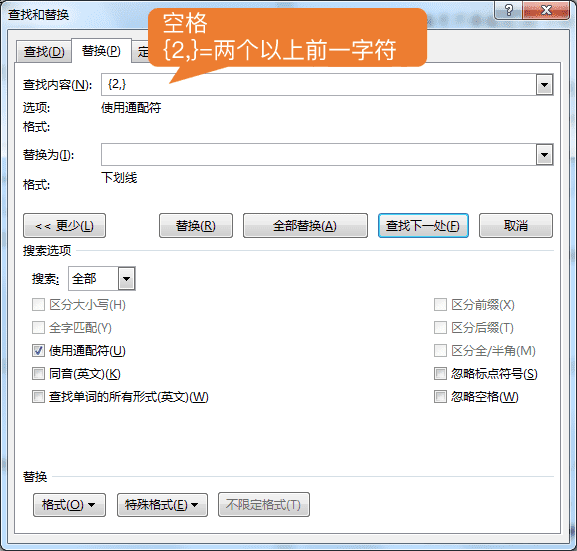Expand the 替换为 dropdown arrow
Screen dimensions: 577x551
click(x=544, y=155)
